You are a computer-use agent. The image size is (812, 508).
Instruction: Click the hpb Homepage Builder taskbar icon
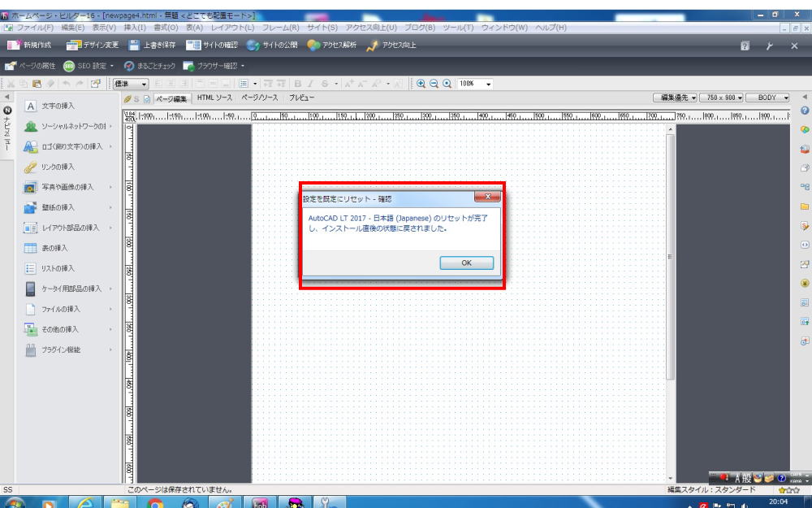(x=260, y=503)
